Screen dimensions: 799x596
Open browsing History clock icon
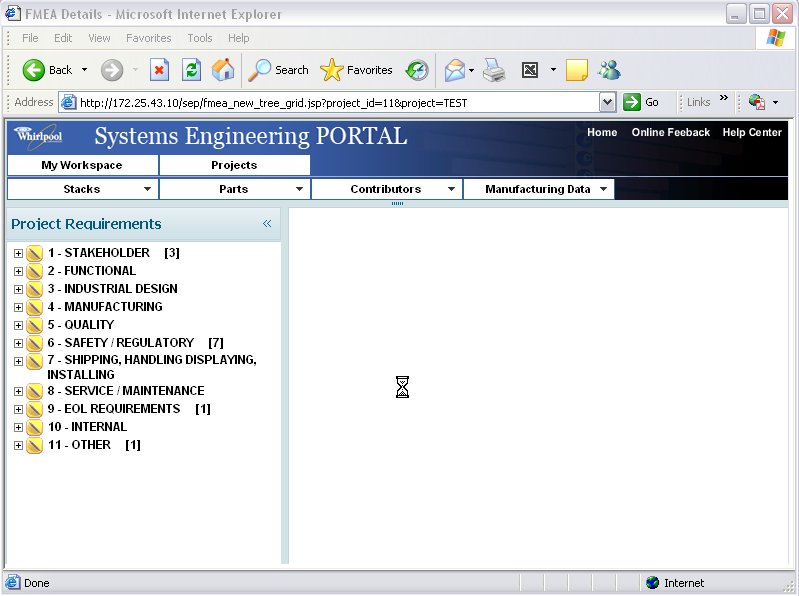click(417, 70)
